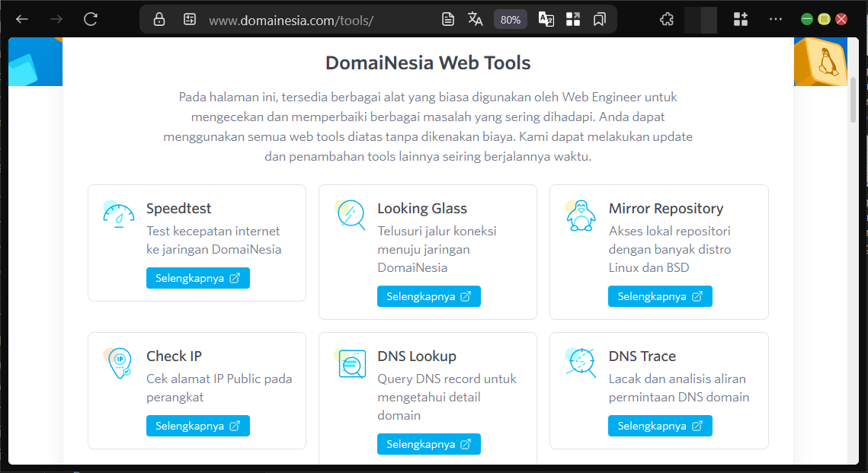
Task: View site info via the lock icon
Action: pyautogui.click(x=159, y=19)
